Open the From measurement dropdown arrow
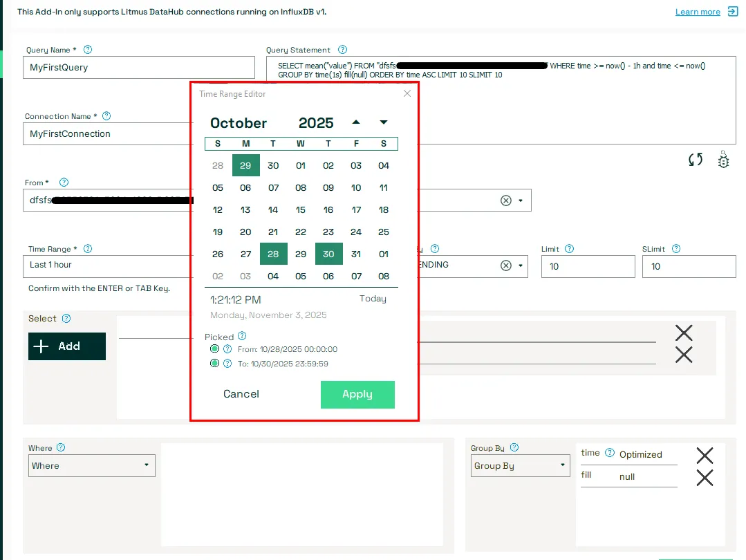The image size is (746, 560). coord(521,200)
